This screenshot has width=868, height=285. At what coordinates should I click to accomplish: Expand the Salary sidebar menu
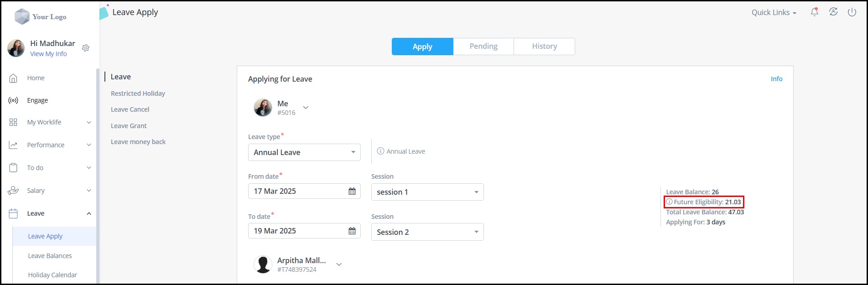(50, 191)
